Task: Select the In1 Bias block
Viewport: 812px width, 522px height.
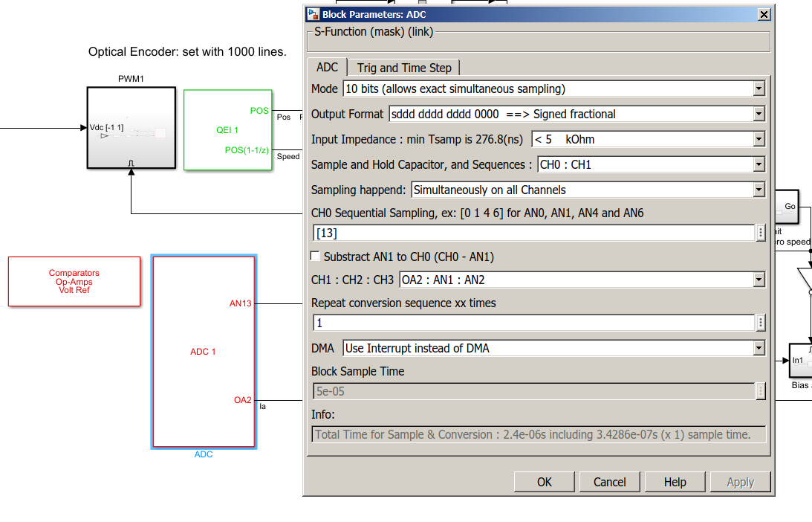Action: [x=799, y=361]
